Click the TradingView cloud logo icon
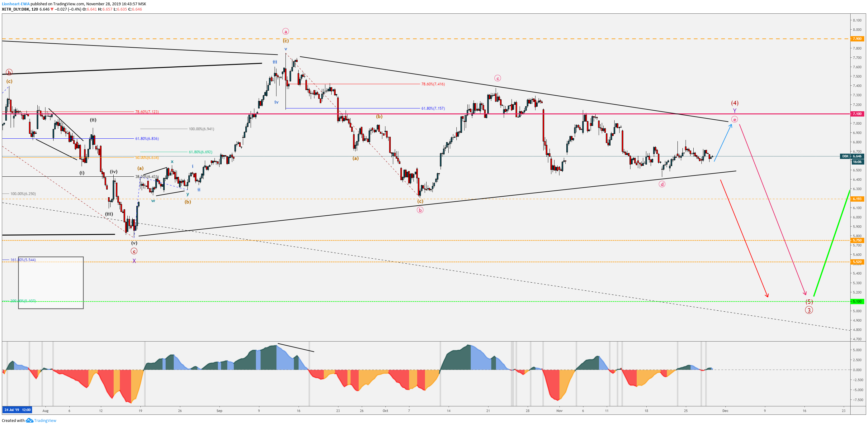 (29, 420)
